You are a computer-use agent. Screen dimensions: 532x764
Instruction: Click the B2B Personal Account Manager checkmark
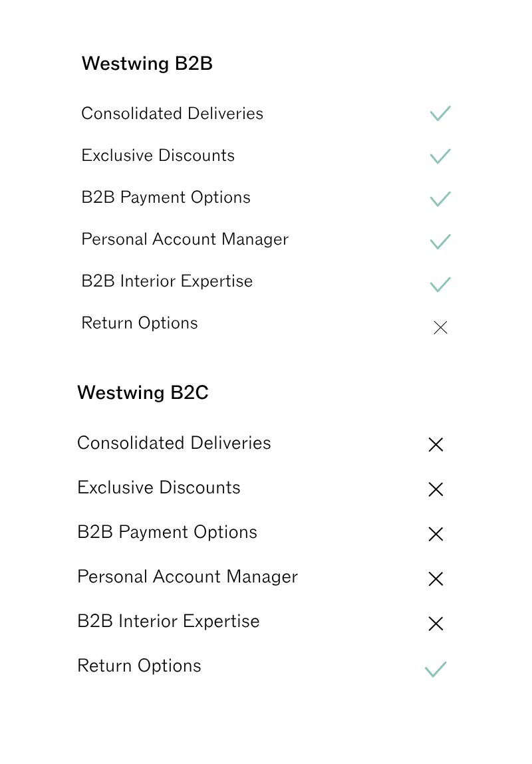pos(440,241)
